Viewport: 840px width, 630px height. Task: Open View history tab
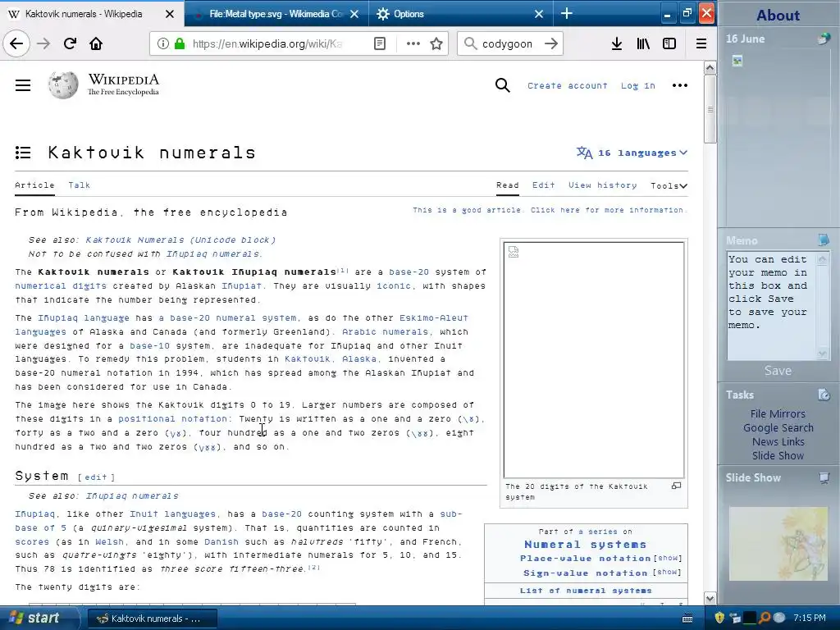tap(603, 185)
